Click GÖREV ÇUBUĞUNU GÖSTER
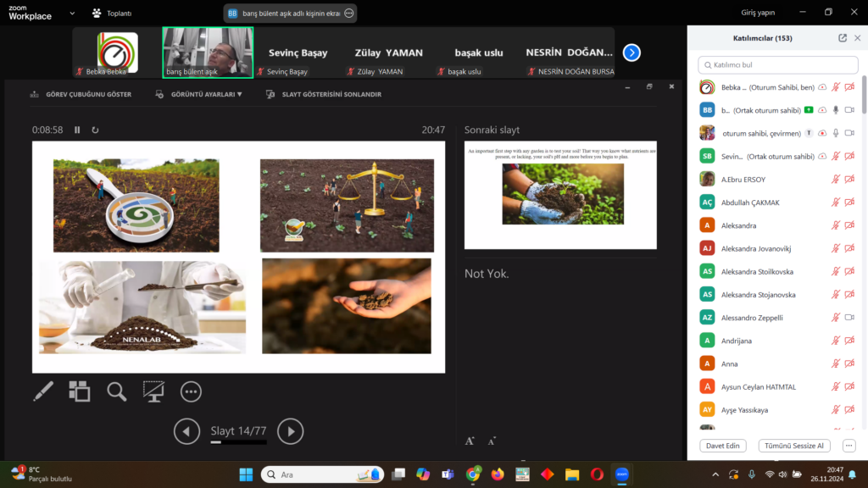The image size is (868, 488). [81, 95]
